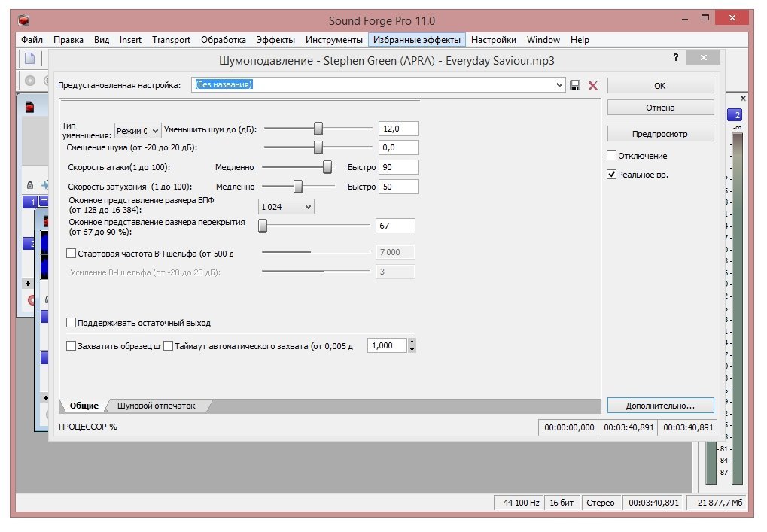This screenshot has width=767, height=532.
Task: Tick Поддерживать остаточный выход checkbox
Action: point(71,323)
